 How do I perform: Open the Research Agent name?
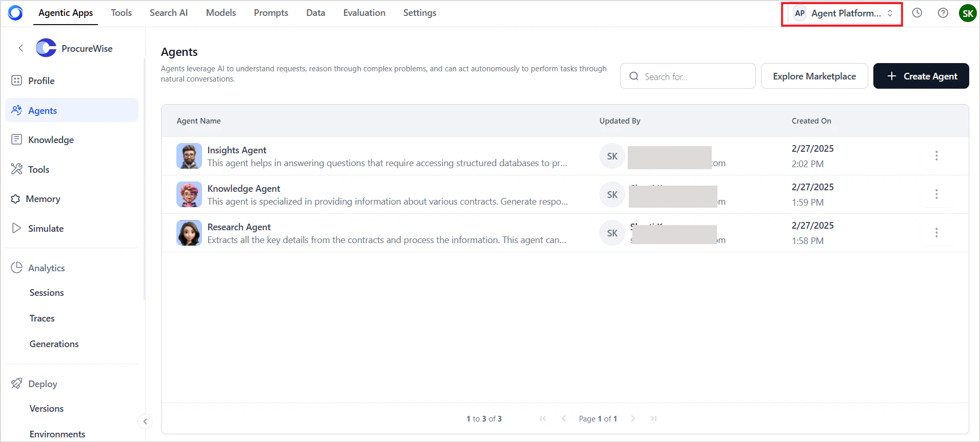239,227
